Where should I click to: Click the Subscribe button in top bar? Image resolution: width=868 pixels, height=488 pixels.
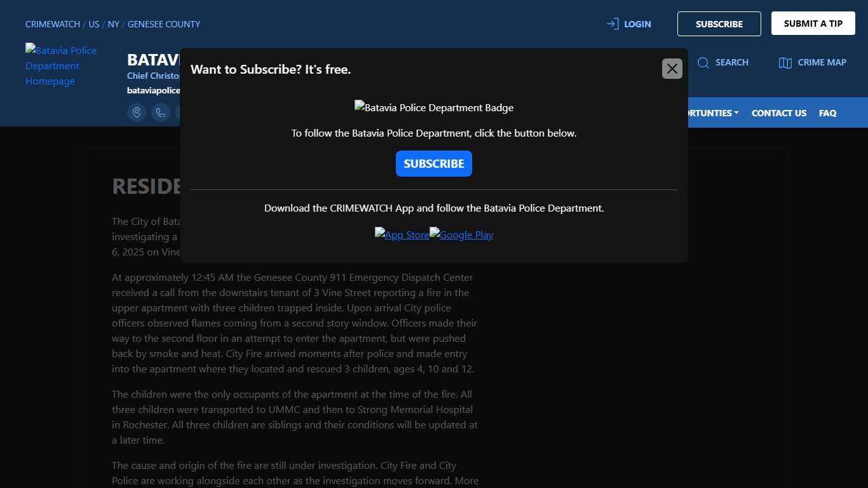click(x=719, y=24)
